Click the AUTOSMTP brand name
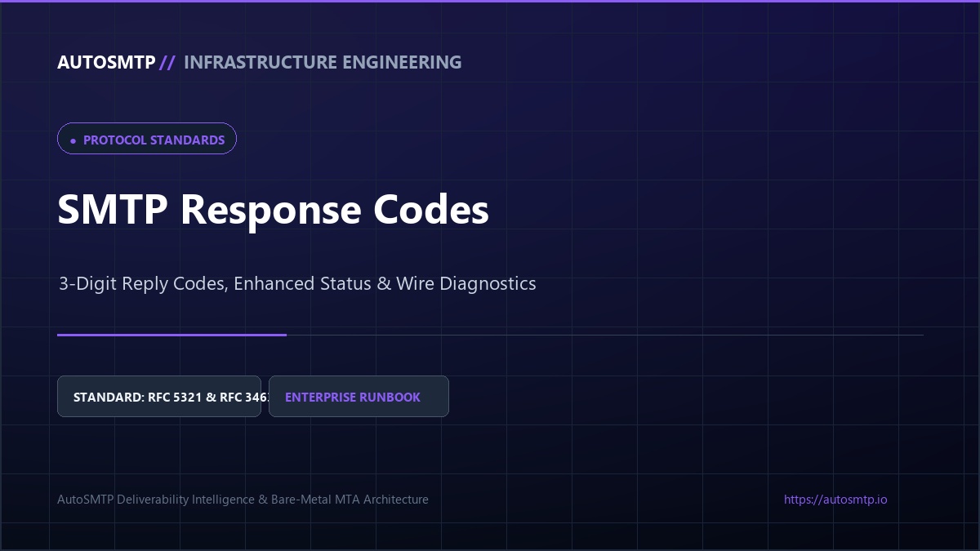 [106, 63]
